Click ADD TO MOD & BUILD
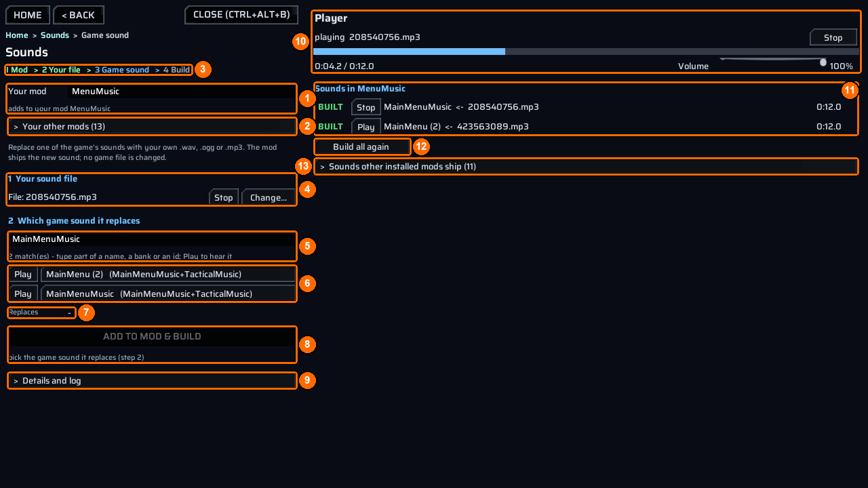This screenshot has width=868, height=488. 152,337
